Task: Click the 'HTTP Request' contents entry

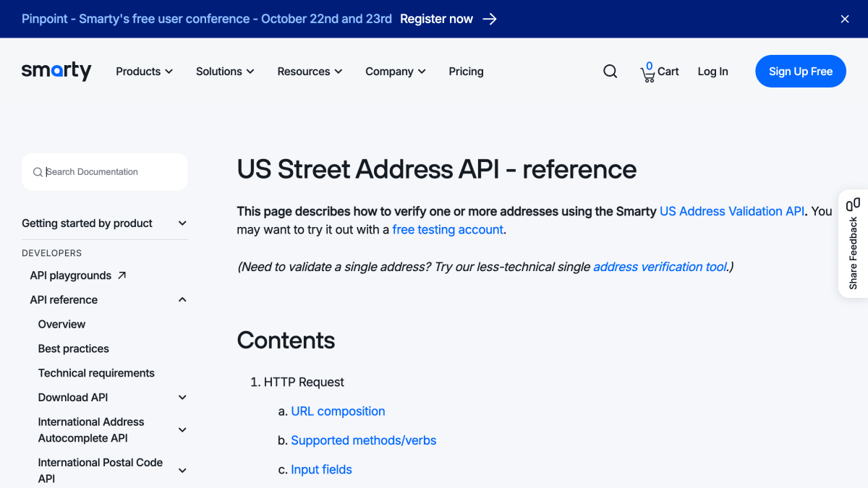Action: 304,382
